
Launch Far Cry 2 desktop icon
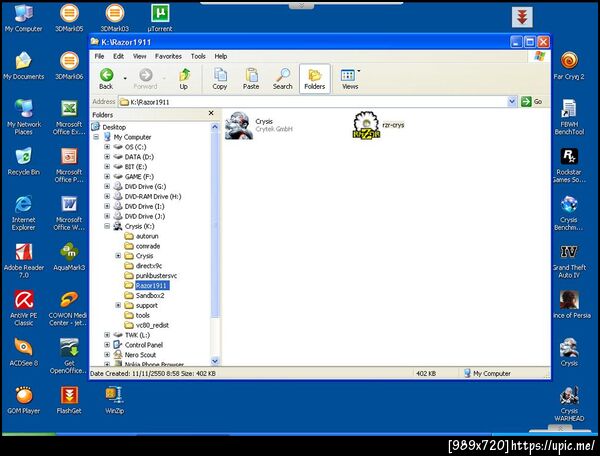(569, 65)
